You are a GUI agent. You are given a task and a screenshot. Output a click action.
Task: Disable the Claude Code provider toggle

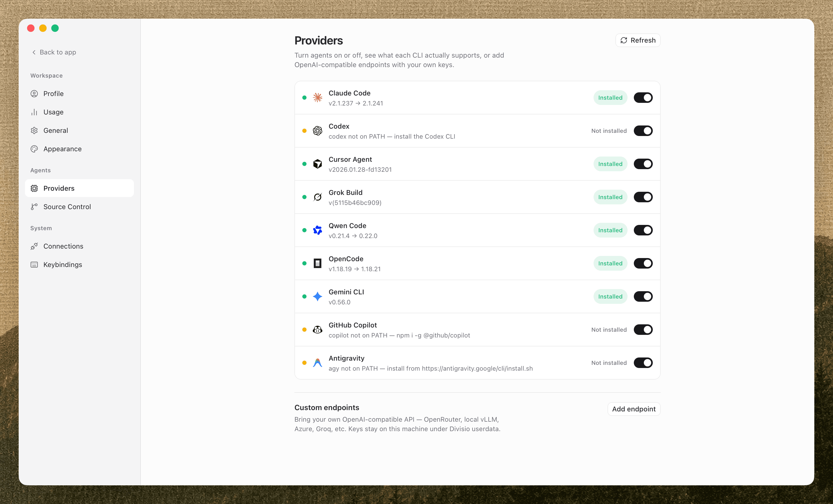coord(643,98)
